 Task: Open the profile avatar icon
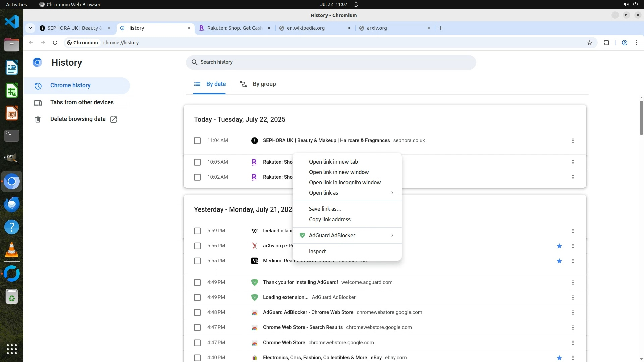point(624,43)
